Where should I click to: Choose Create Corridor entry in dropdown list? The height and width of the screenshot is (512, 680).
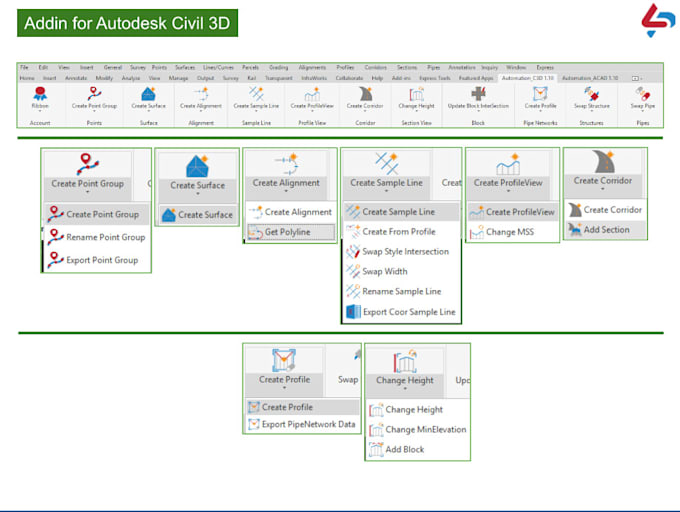click(605, 210)
